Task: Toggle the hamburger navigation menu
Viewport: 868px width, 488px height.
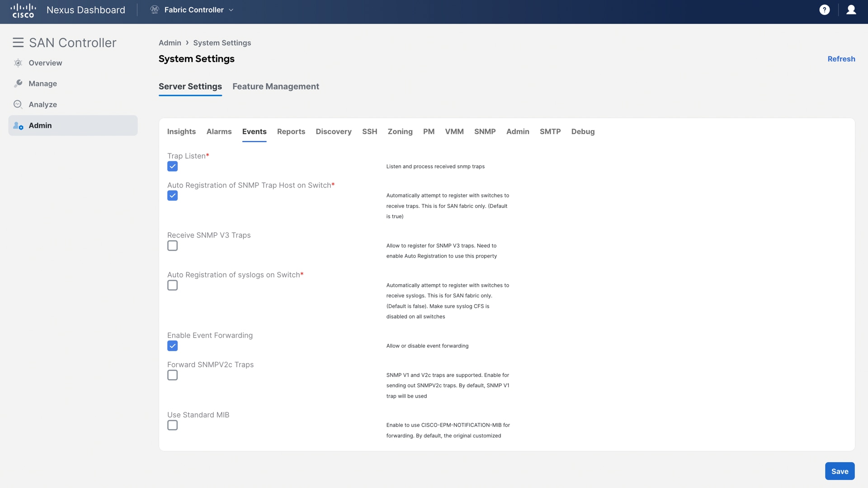Action: [18, 42]
